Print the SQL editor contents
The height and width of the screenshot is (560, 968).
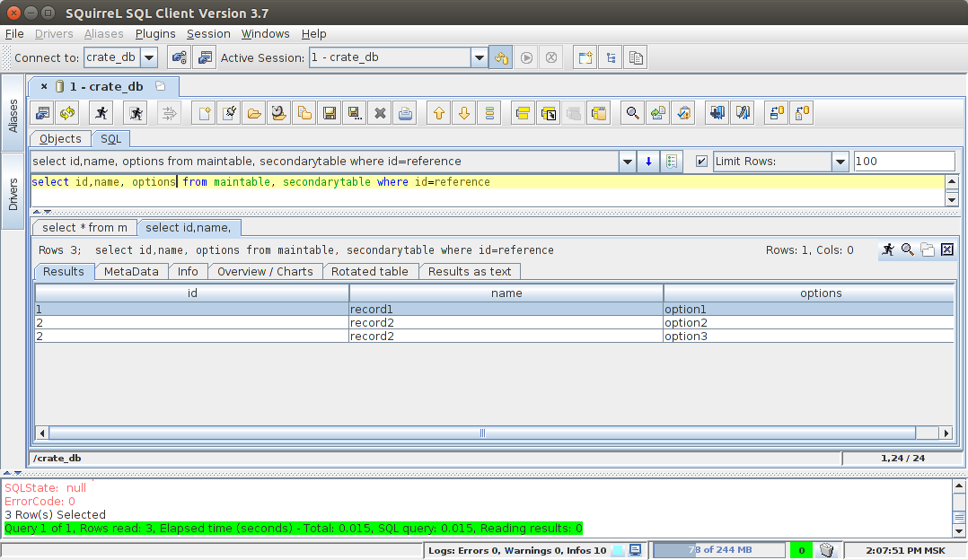click(x=404, y=113)
